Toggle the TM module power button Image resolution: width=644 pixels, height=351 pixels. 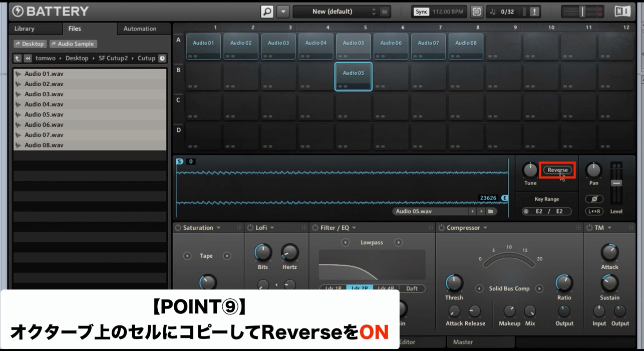(589, 228)
